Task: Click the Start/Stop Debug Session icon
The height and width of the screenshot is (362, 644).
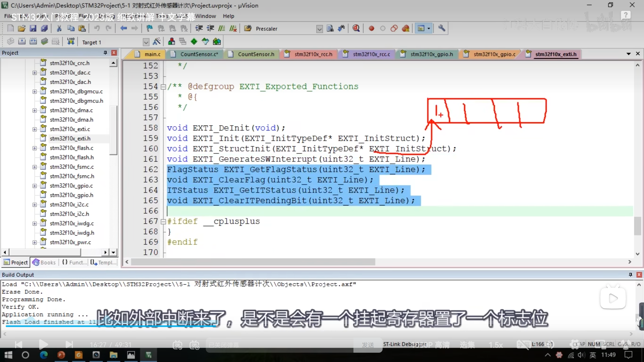Action: pos(356,28)
